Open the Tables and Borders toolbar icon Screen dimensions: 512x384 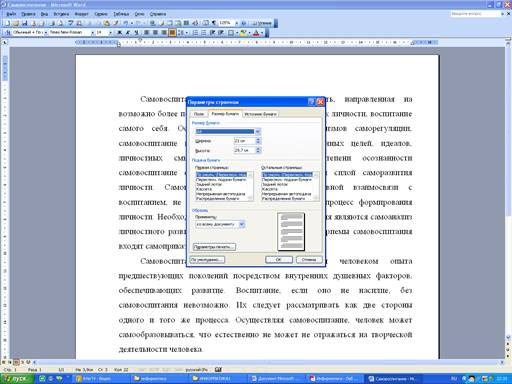coord(161,23)
